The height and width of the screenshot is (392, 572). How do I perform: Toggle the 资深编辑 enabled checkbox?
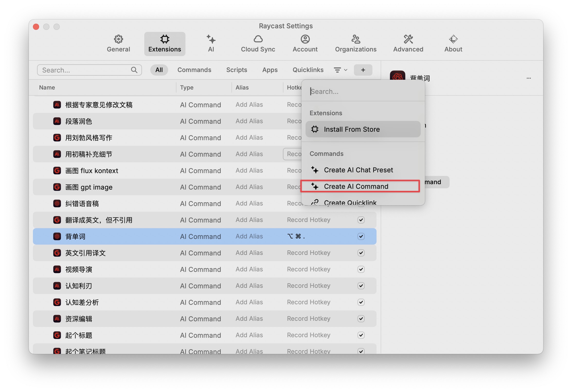[361, 319]
